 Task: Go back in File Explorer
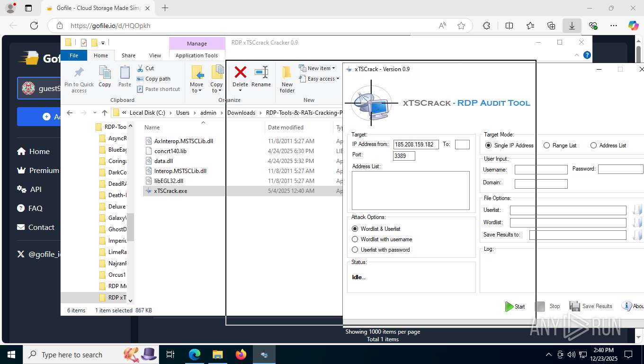pyautogui.click(x=70, y=113)
